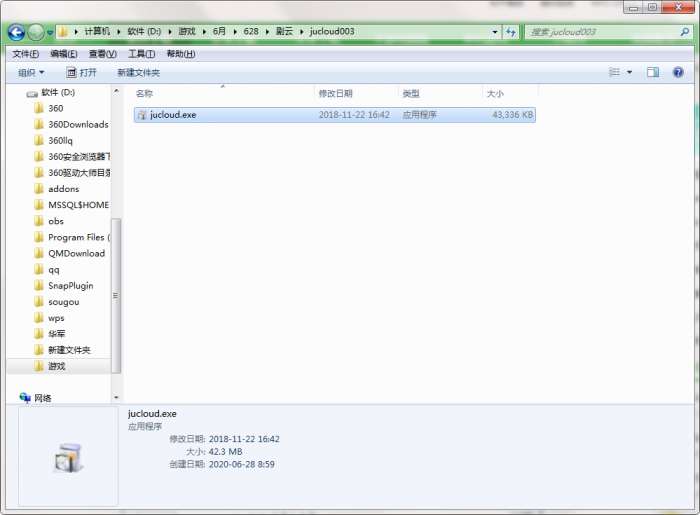Image resolution: width=700 pixels, height=515 pixels.
Task: Expand breadcrumb arrow after 628
Action: coord(267,32)
